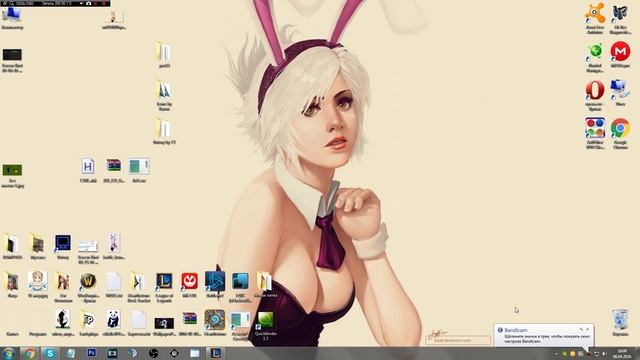Open League of Legends taskbar button
Viewport: 640px width, 360px height.
216,353
